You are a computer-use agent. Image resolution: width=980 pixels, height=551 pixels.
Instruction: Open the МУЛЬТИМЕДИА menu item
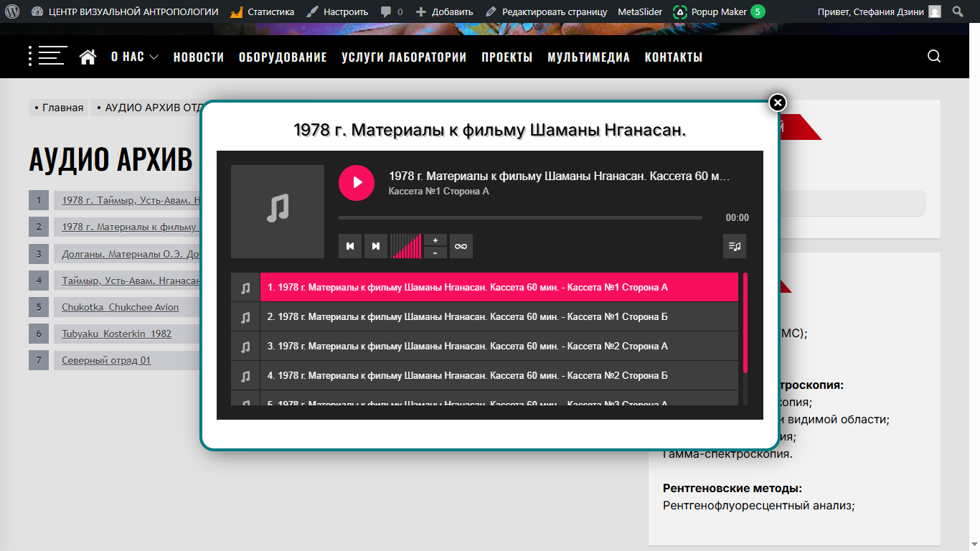click(x=588, y=57)
